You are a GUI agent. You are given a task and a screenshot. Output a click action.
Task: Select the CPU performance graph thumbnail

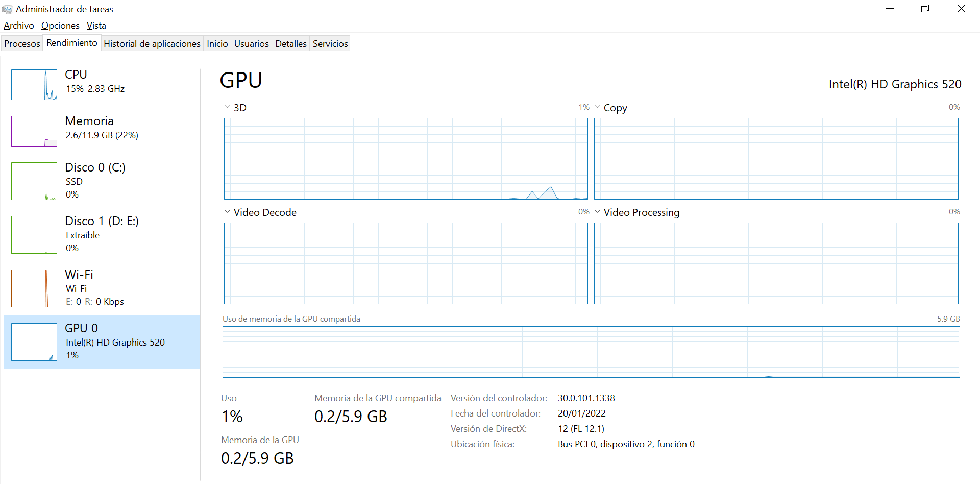click(34, 85)
